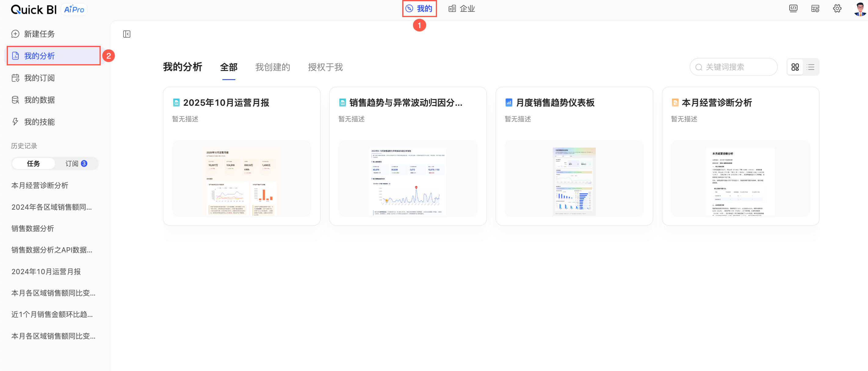Image resolution: width=868 pixels, height=371 pixels.
Task: Select the 订阅 history tab
Action: pos(76,163)
